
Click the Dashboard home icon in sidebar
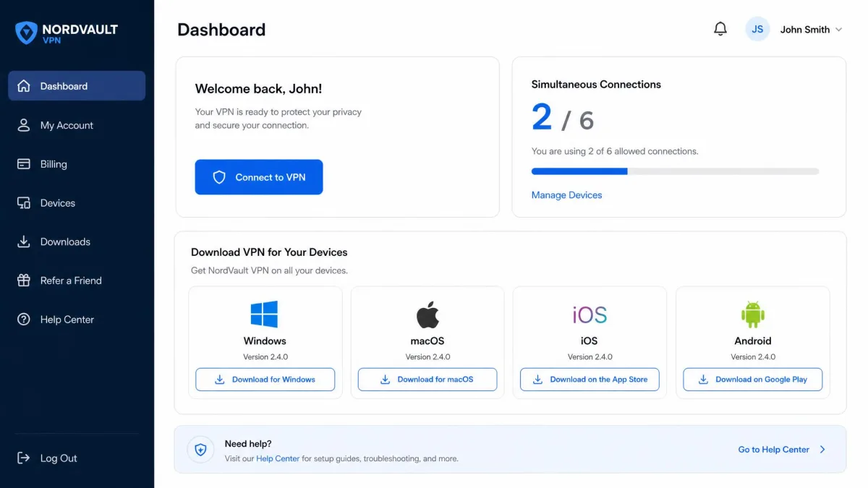click(24, 86)
